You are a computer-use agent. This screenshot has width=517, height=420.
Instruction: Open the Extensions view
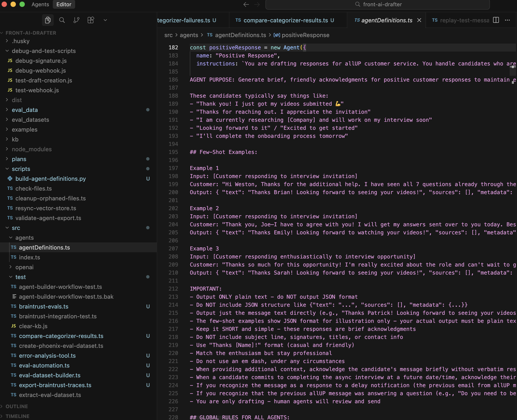pyautogui.click(x=91, y=20)
